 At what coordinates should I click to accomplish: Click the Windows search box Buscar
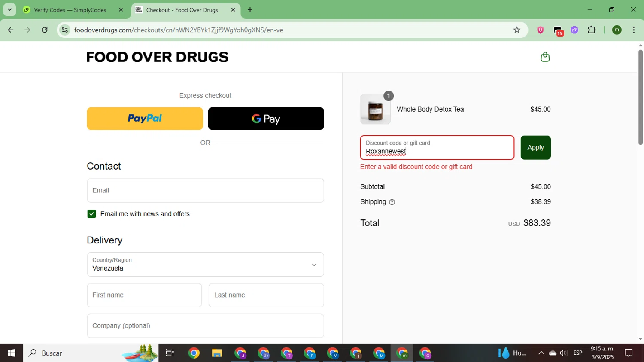click(91, 353)
